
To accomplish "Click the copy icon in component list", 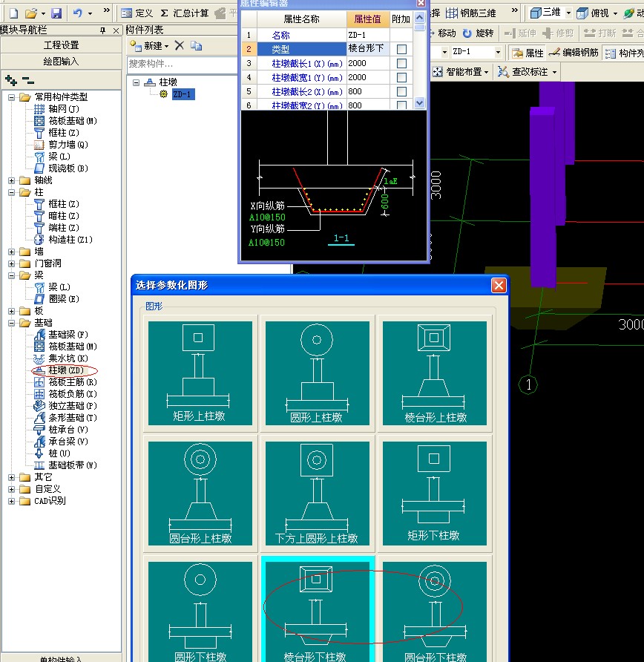I will [x=196, y=45].
